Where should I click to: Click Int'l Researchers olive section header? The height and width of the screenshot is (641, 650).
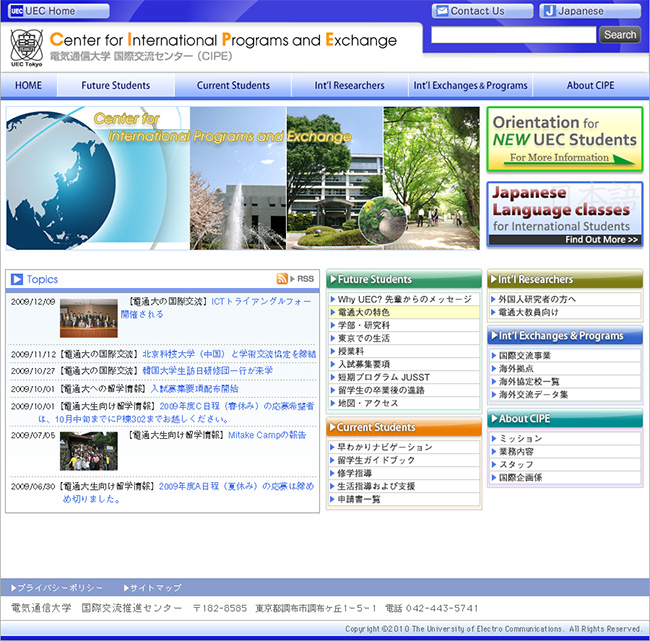565,279
